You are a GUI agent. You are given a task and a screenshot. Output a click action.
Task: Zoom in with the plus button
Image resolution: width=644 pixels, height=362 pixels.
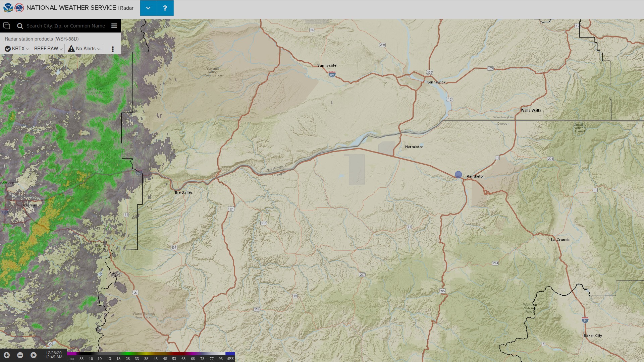coord(7,355)
